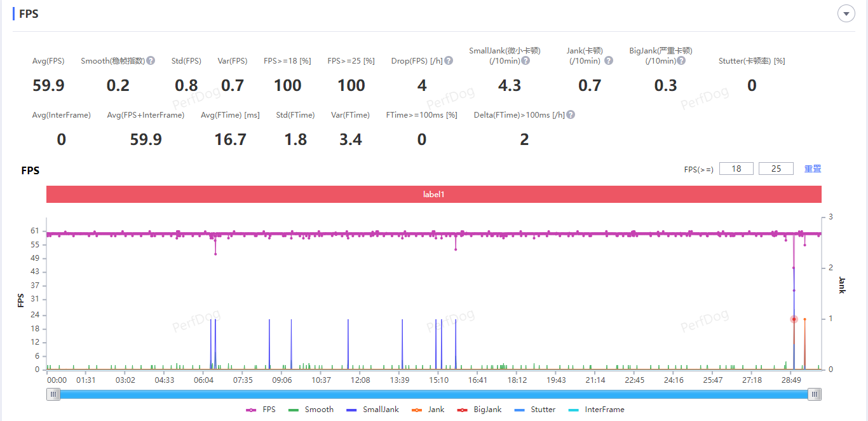This screenshot has width=868, height=421.
Task: Toggle the InterFrame legend entry
Action: (x=596, y=410)
